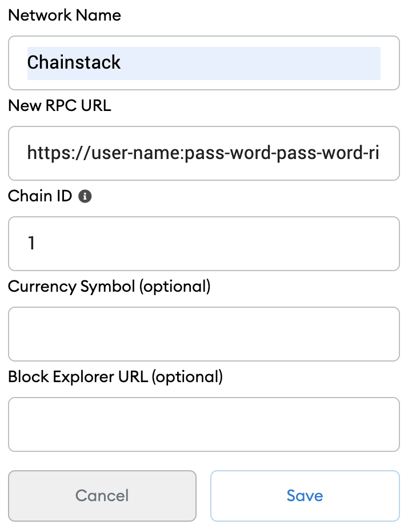Click the Network Name label
Viewport: 408px width, 532px height.
[x=65, y=15]
